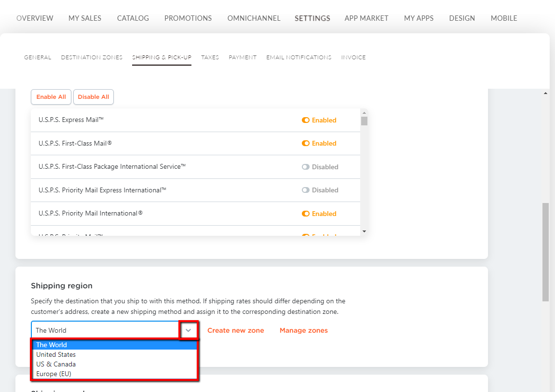Screen dimensions: 555x392
Task: Open the TAXES tab
Action: pyautogui.click(x=210, y=57)
